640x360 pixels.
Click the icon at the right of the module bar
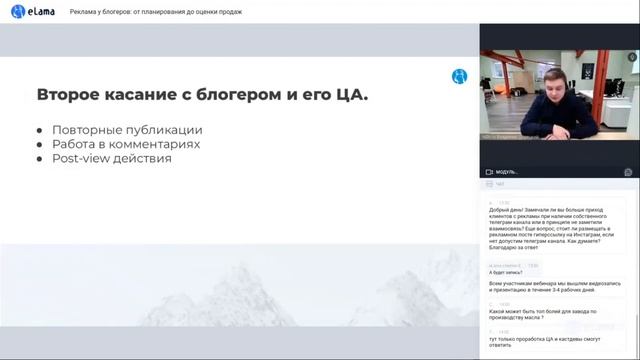tap(628, 172)
